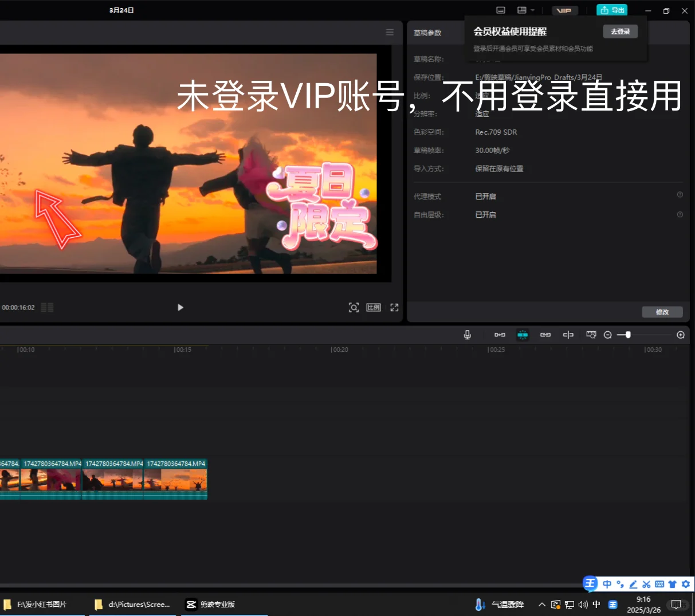Toggle the link clips feature

pyautogui.click(x=545, y=335)
